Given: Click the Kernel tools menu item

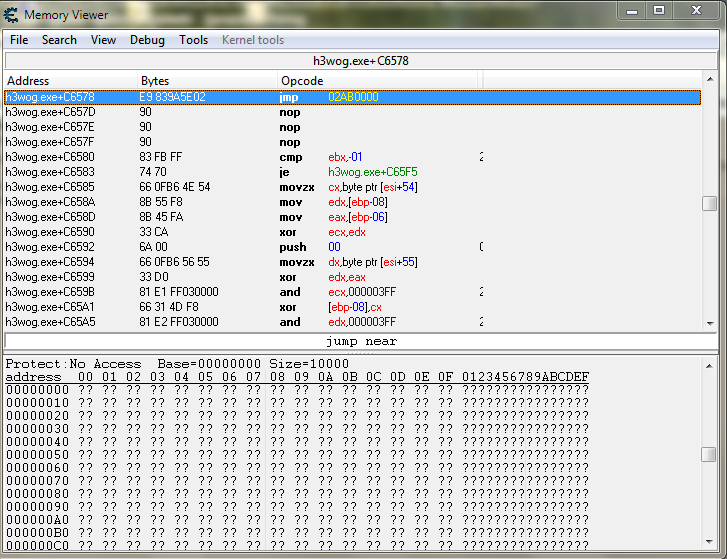Looking at the screenshot, I should (253, 40).
